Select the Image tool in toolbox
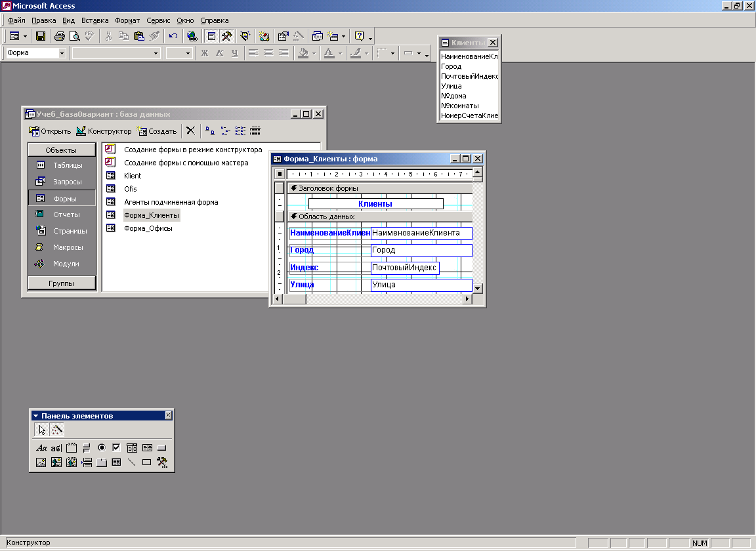This screenshot has height=551, width=756. pos(41,462)
